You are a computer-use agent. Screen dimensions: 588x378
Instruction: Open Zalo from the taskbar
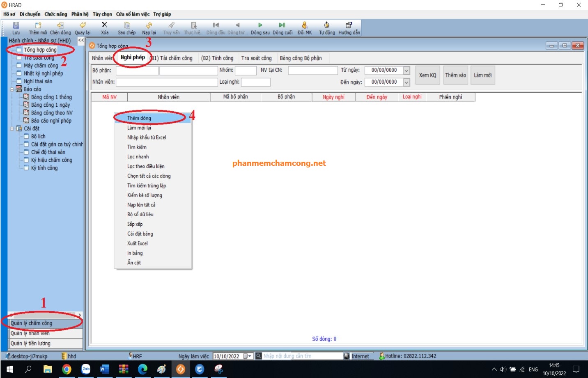[86, 369]
